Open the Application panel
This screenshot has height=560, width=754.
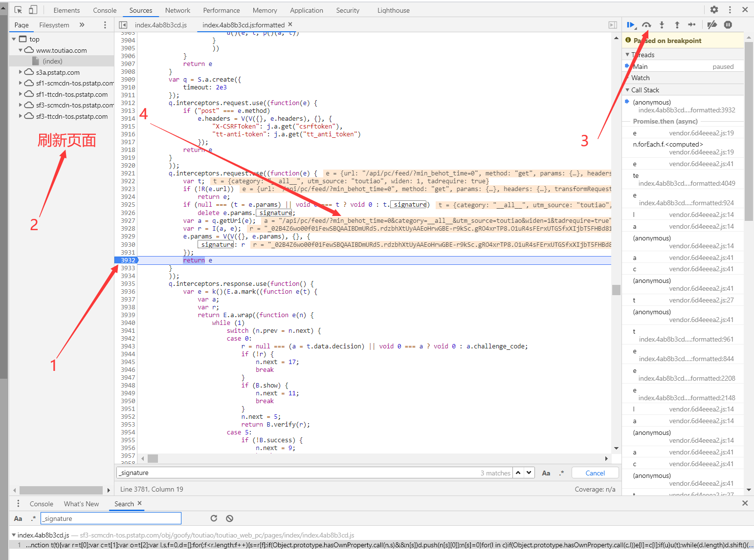click(307, 10)
